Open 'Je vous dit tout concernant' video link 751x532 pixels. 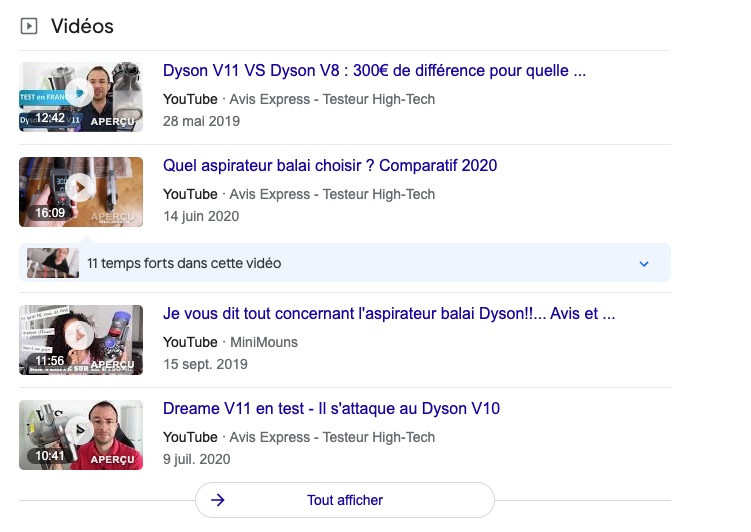(x=389, y=313)
